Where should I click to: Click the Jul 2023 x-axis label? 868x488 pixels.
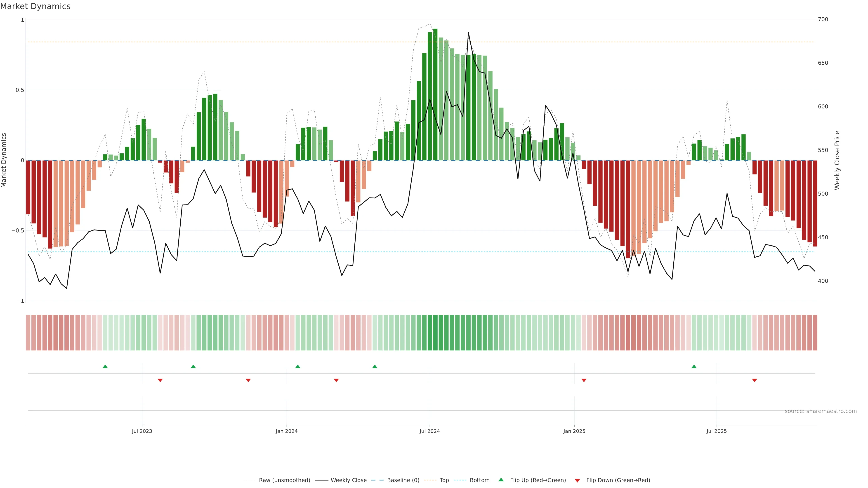click(x=142, y=431)
